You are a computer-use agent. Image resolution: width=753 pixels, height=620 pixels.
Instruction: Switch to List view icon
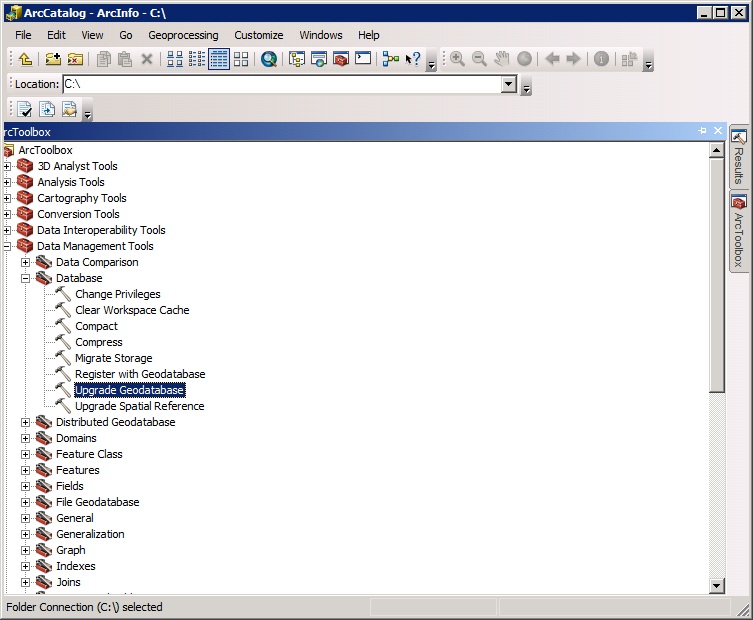(196, 59)
